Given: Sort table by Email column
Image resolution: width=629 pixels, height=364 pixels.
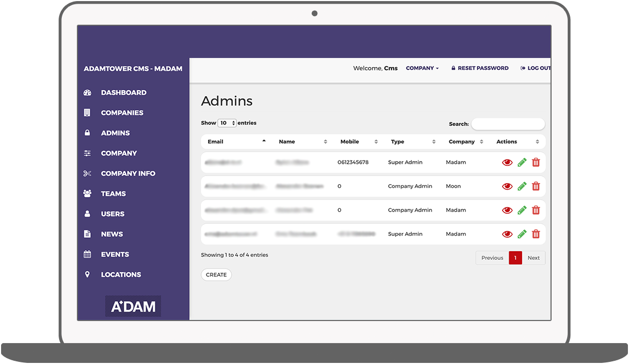Looking at the screenshot, I should click(237, 141).
